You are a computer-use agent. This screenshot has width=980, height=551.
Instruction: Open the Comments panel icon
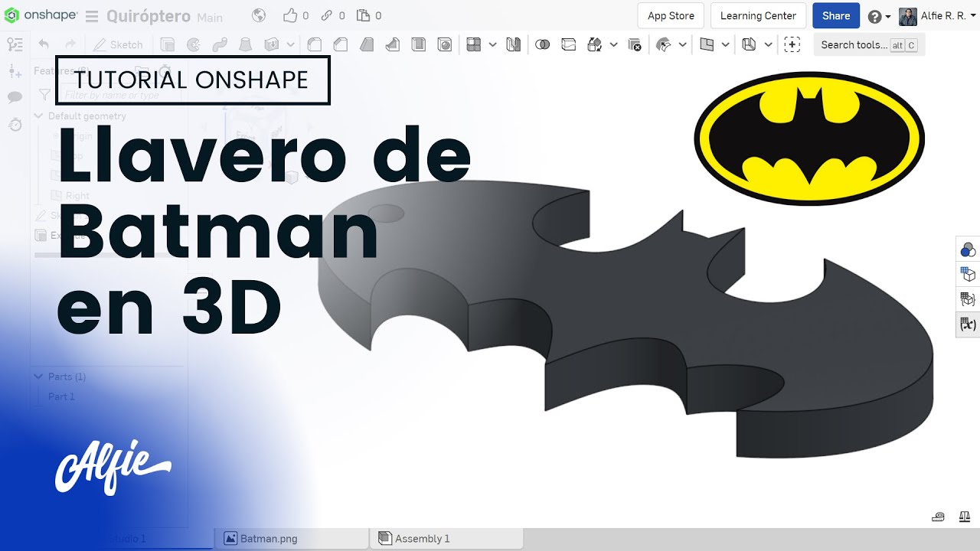pyautogui.click(x=15, y=97)
